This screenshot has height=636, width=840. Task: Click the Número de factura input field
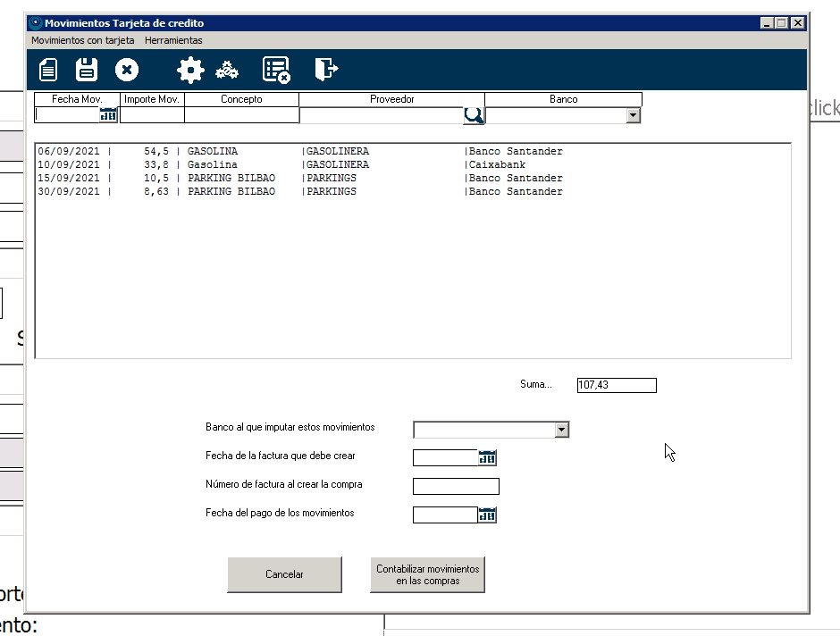pyautogui.click(x=456, y=487)
